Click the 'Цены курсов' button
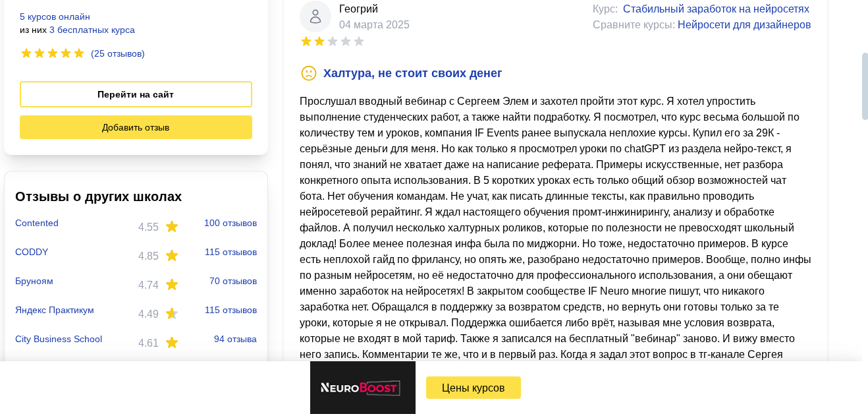The image size is (868, 414). coord(474,388)
